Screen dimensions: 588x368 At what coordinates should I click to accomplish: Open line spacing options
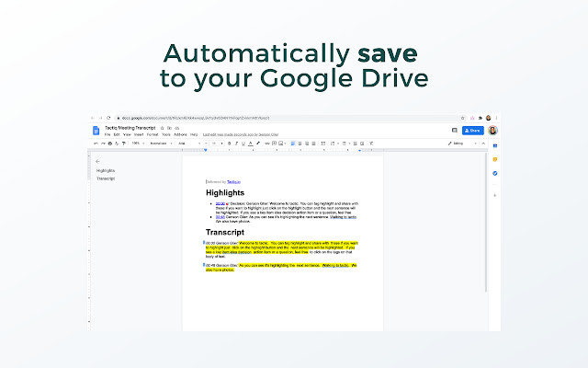tap(322, 144)
